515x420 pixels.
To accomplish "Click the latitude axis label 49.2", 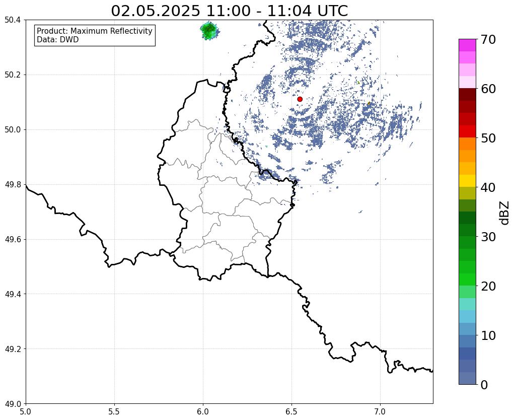I will tap(13, 349).
